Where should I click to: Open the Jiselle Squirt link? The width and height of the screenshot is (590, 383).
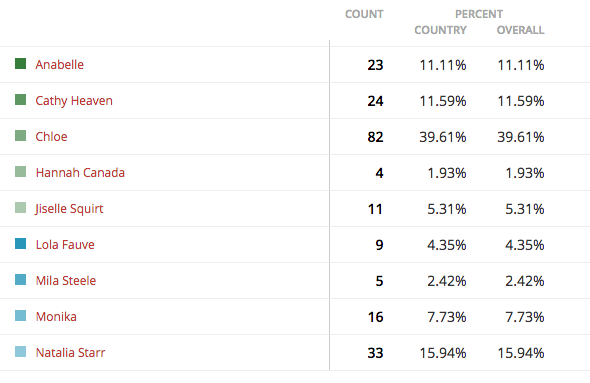tap(69, 209)
